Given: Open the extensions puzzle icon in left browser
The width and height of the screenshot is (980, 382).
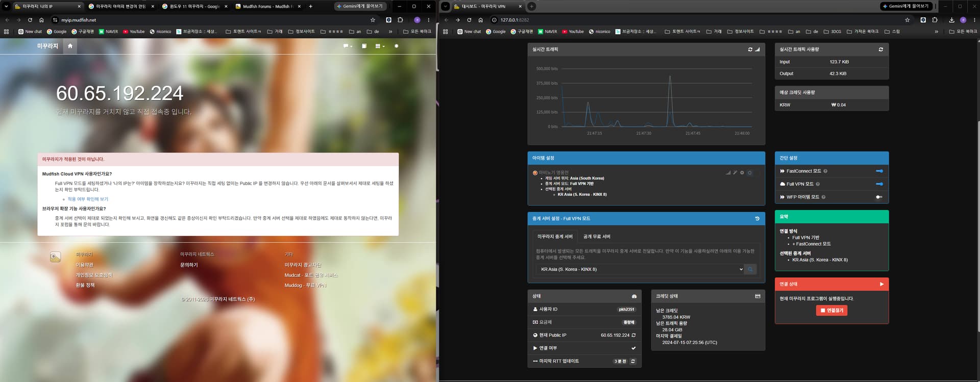Looking at the screenshot, I should (x=400, y=20).
